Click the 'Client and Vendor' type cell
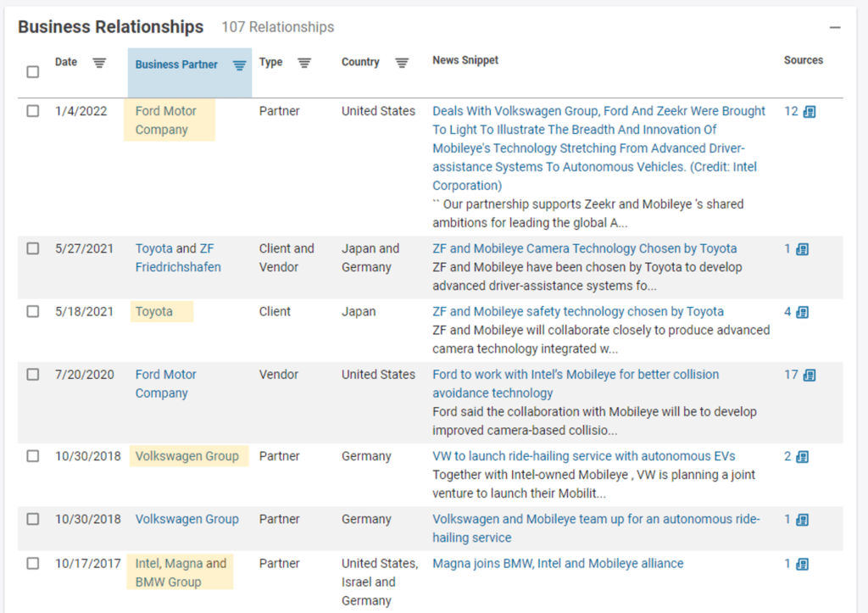Screen dimensions: 868x613 point(287,258)
